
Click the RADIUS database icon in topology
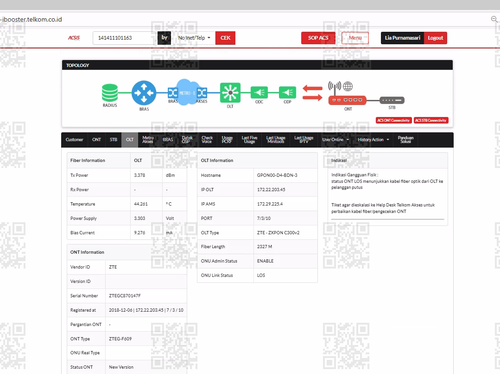(x=110, y=93)
